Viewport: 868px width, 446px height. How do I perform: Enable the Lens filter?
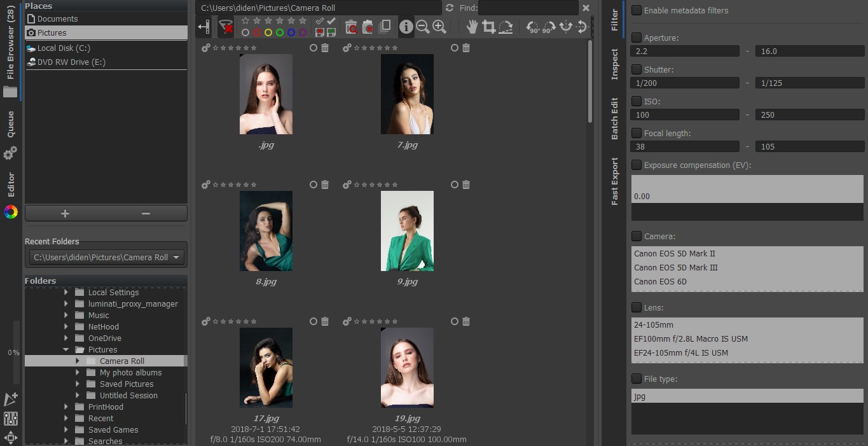coord(637,307)
